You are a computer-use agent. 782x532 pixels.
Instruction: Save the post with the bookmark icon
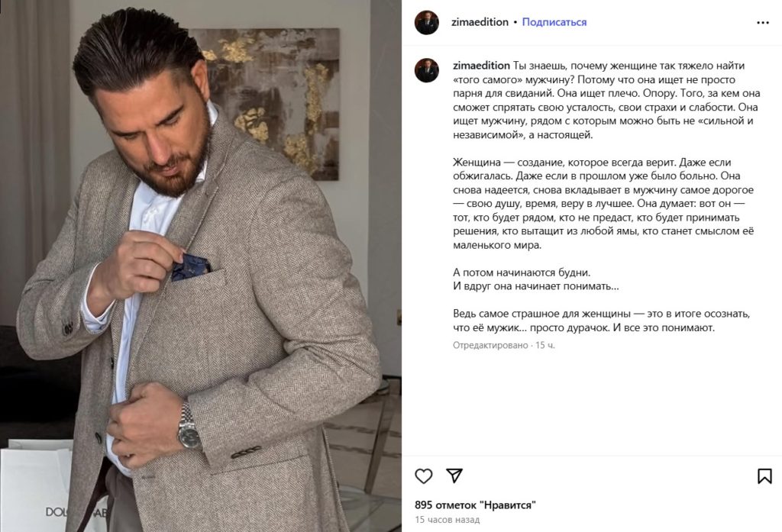pos(764,476)
